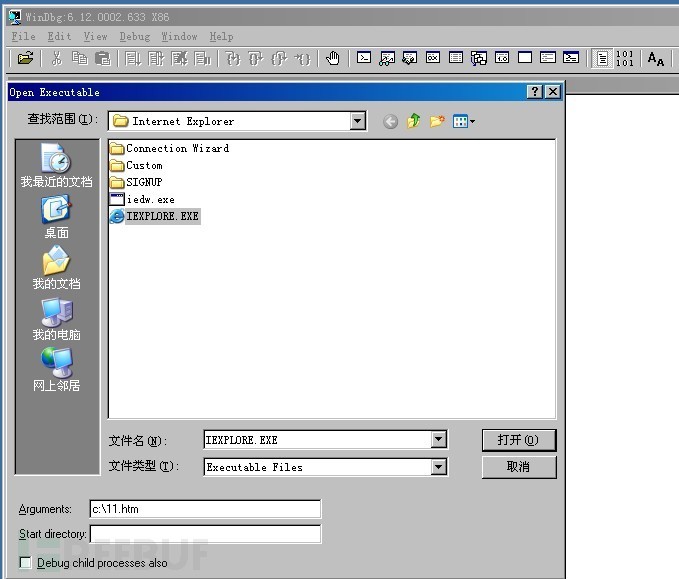Click the breakpoint hand toolbar icon
This screenshot has width=679, height=579.
pos(333,58)
